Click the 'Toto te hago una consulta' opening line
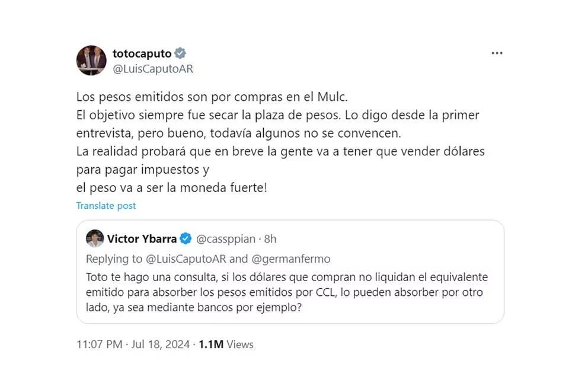The width and height of the screenshot is (588, 392). point(285,277)
